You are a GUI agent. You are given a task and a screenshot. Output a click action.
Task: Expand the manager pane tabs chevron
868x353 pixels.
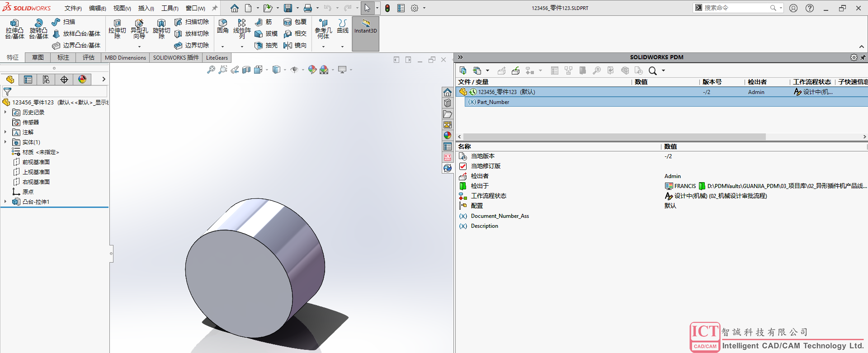click(104, 80)
